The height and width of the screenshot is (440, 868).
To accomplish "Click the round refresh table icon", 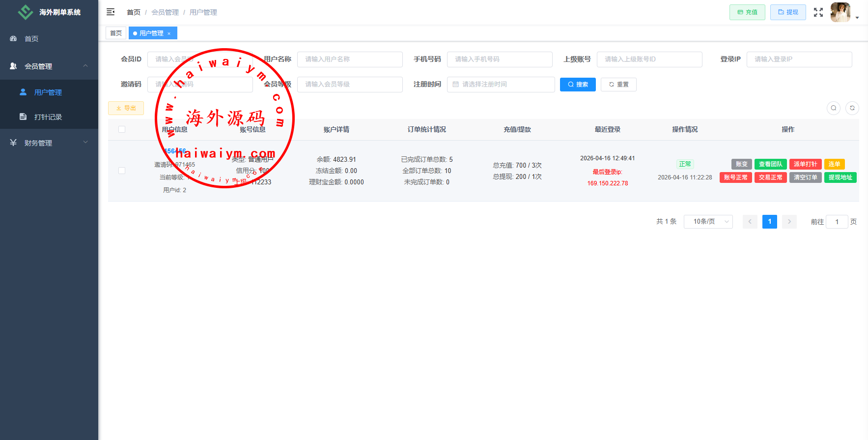I will click(x=852, y=108).
